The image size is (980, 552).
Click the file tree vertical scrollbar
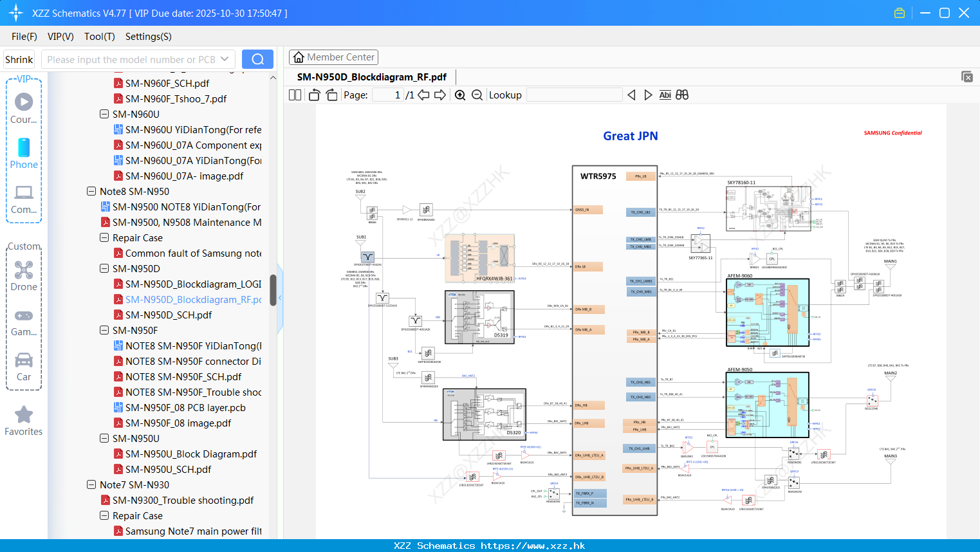coord(273,290)
